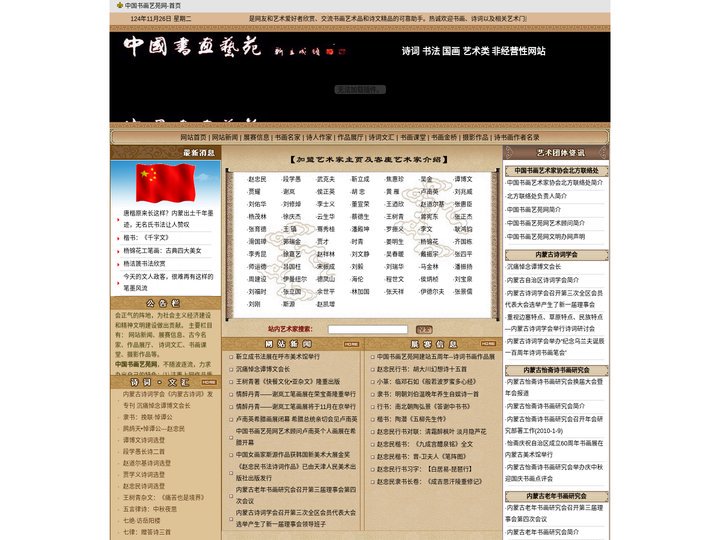Open 摄影作品 navigation item
This screenshot has width=720, height=540.
(x=475, y=137)
